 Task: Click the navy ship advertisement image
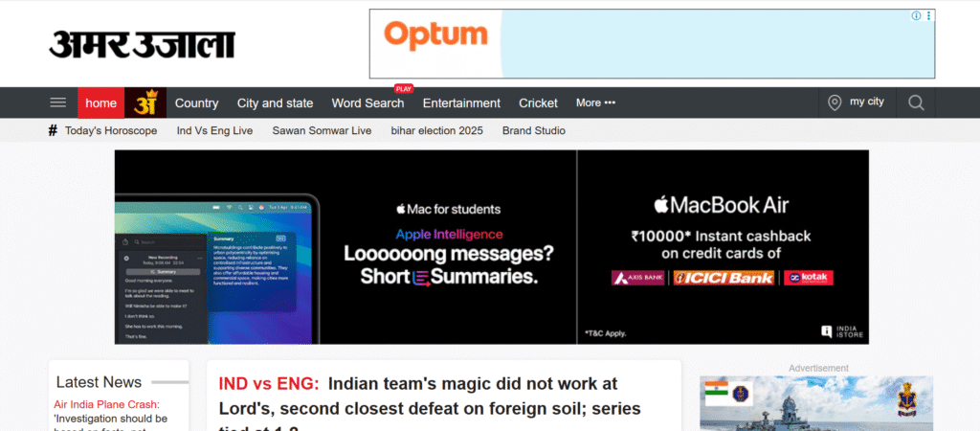[816, 403]
